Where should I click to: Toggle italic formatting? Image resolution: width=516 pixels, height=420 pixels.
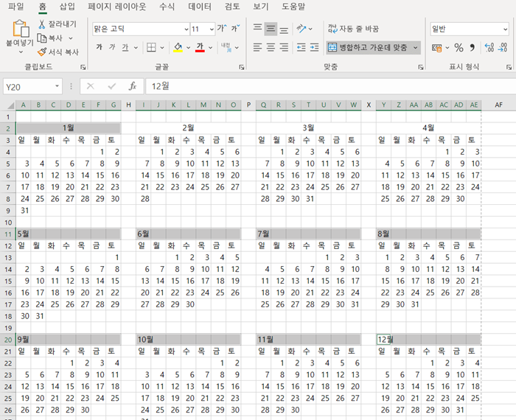click(112, 47)
